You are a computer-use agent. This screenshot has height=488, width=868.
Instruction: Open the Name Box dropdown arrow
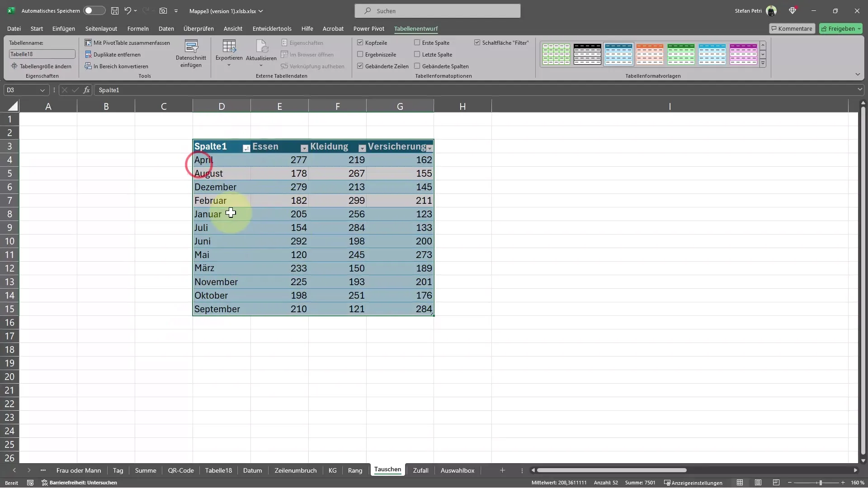tap(42, 90)
